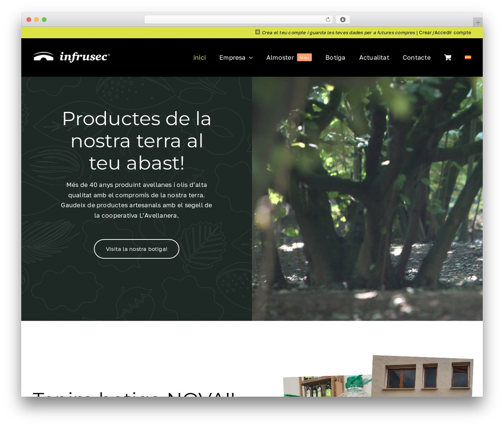The height and width of the screenshot is (427, 504).
Task: Click the browser download icon
Action: [x=343, y=20]
